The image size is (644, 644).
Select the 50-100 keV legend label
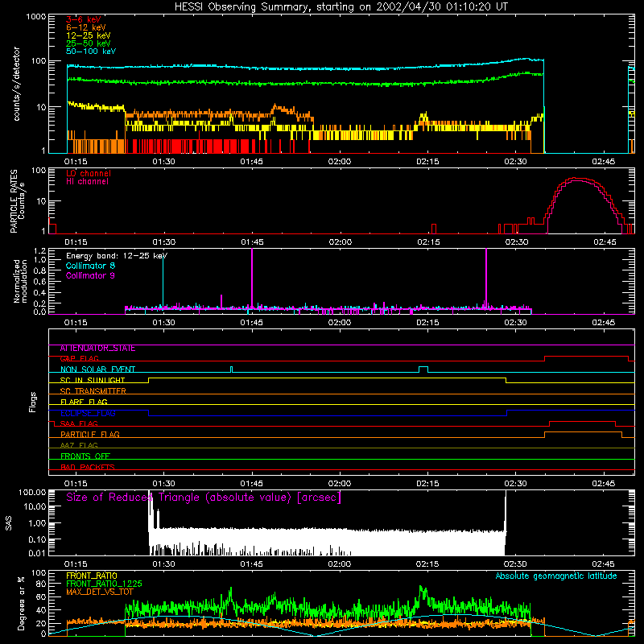(91, 52)
